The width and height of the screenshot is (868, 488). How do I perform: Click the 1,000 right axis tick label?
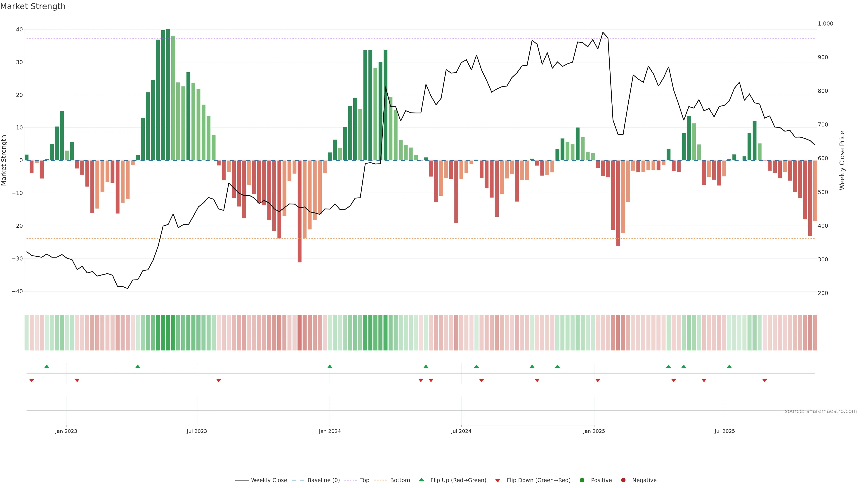tap(825, 23)
